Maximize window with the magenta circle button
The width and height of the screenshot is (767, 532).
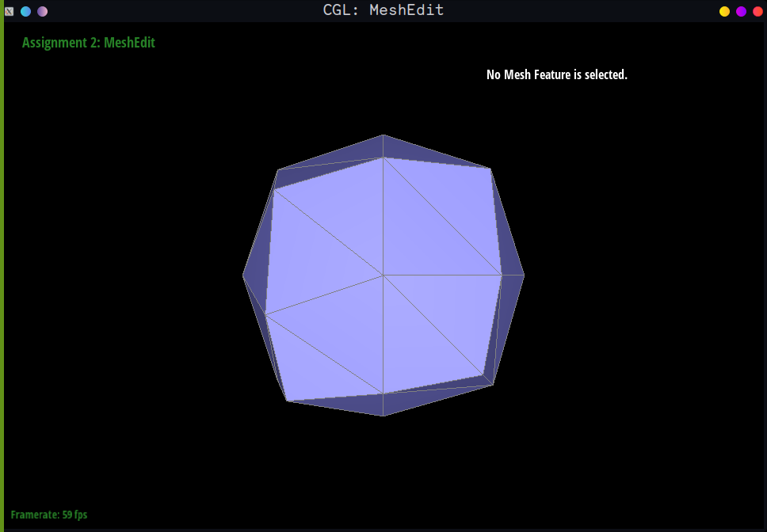(x=741, y=11)
